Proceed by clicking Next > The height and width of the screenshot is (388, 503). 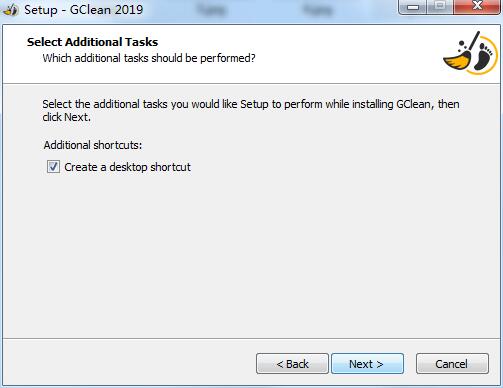[x=367, y=364]
